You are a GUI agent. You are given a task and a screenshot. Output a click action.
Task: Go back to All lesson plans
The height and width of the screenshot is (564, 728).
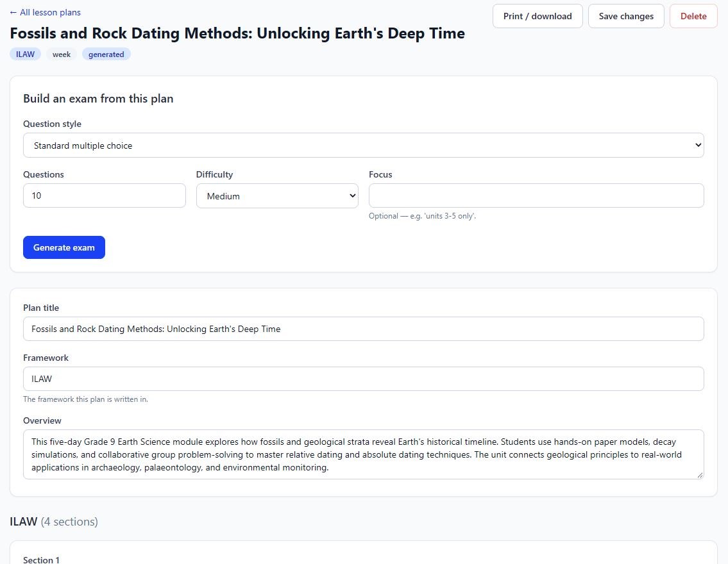[x=45, y=13]
